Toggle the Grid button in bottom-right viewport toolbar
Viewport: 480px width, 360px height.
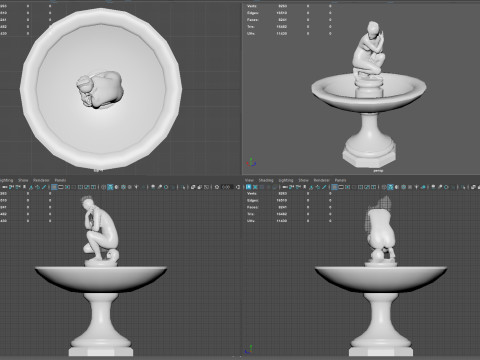point(334,187)
